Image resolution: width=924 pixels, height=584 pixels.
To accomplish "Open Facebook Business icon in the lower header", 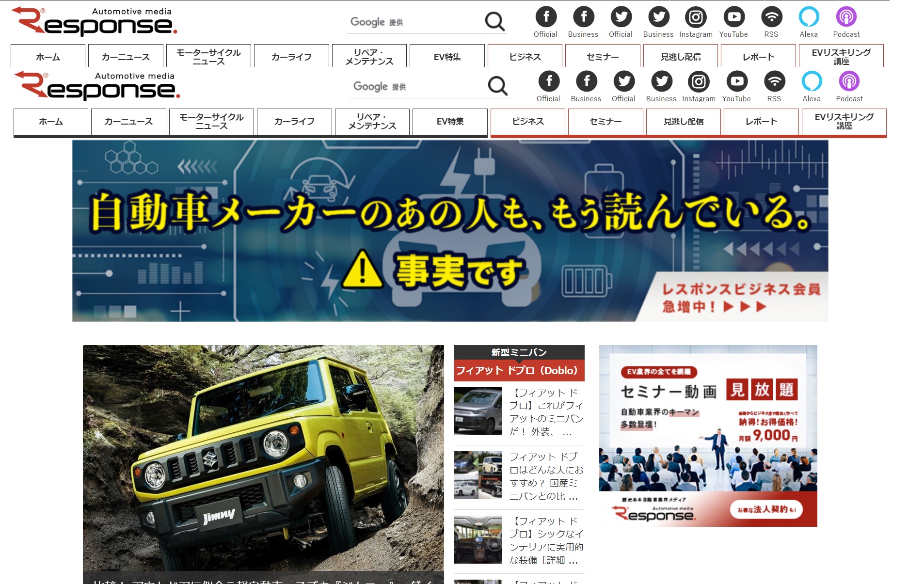I will (586, 81).
